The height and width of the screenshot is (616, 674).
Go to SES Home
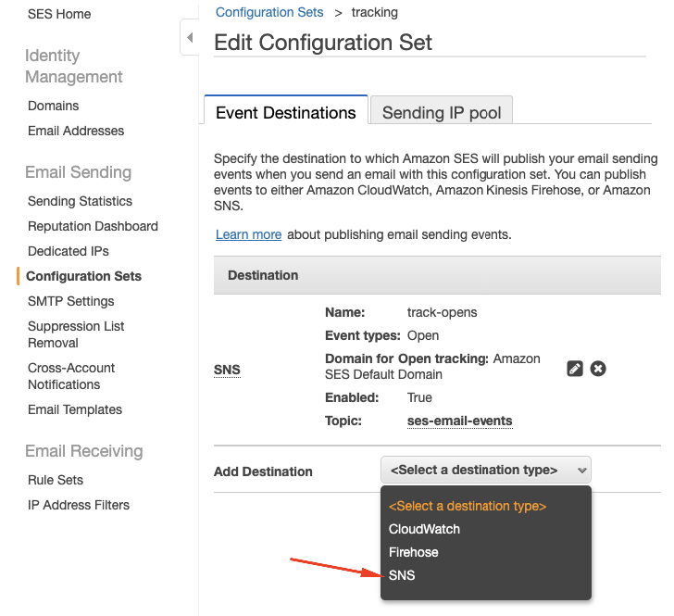point(59,14)
